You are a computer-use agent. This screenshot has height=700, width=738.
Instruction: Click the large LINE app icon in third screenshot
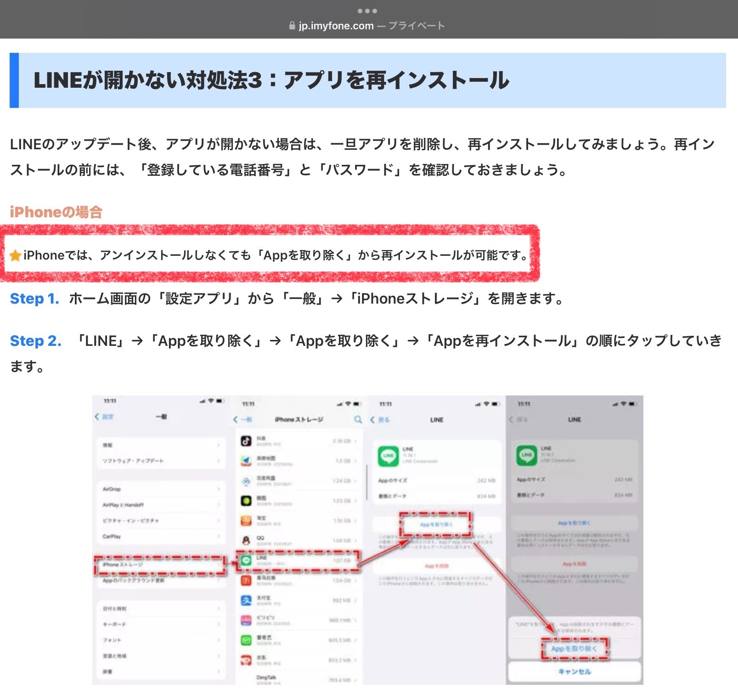388,456
